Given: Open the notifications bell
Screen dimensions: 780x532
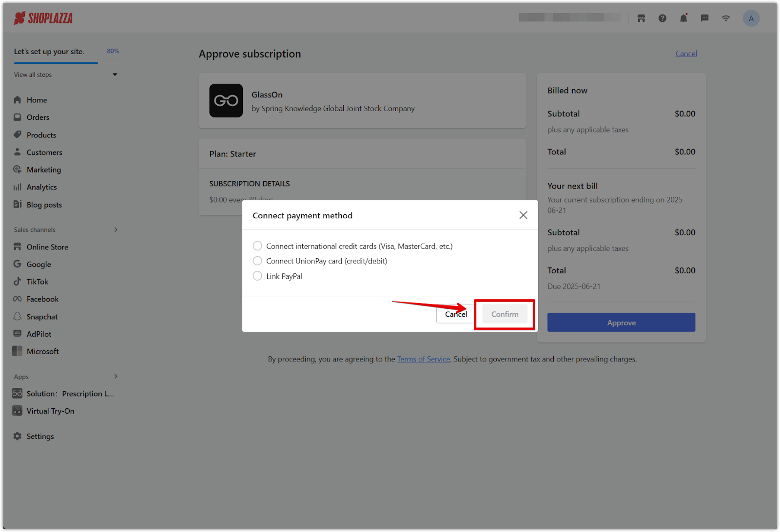Looking at the screenshot, I should pos(683,19).
